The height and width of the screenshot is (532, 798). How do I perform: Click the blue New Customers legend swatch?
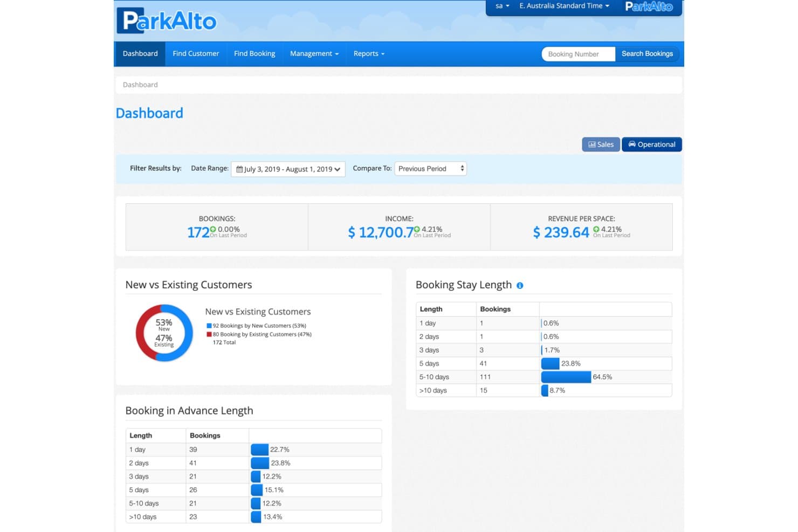pos(209,326)
